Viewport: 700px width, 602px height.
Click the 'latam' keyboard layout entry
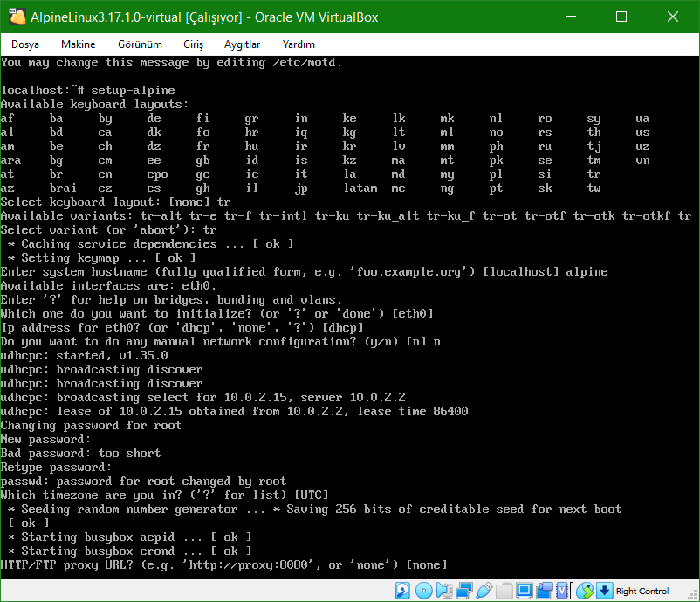360,188
